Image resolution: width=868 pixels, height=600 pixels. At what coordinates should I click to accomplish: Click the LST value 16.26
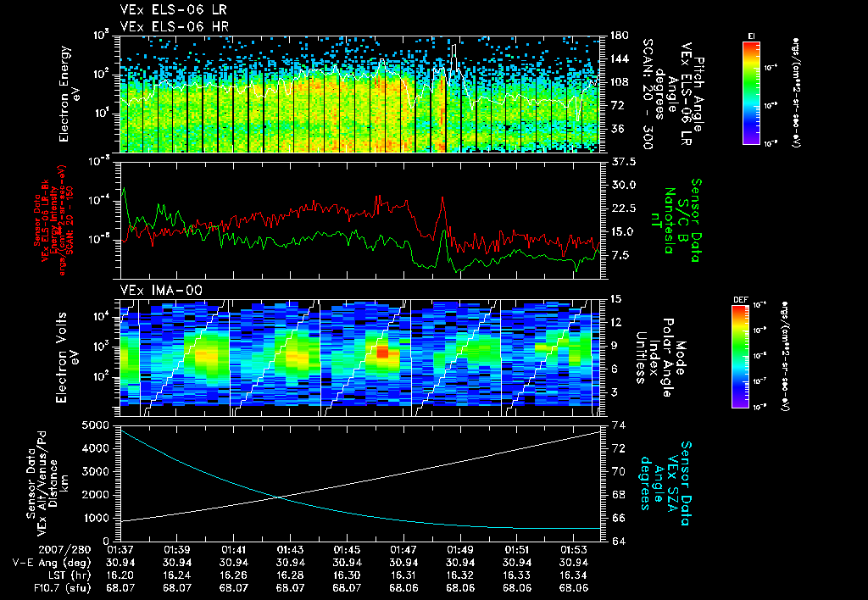234,575
